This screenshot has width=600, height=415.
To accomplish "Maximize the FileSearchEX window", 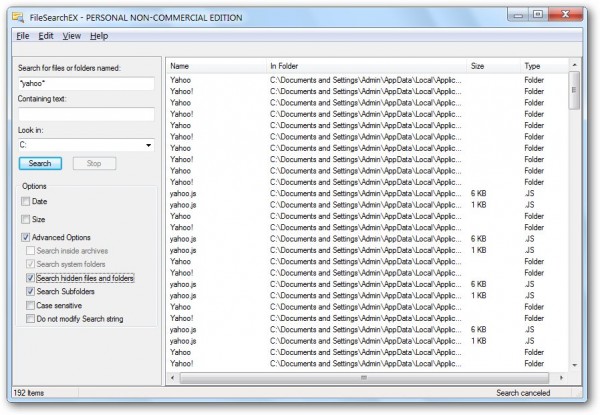I will click(x=538, y=15).
